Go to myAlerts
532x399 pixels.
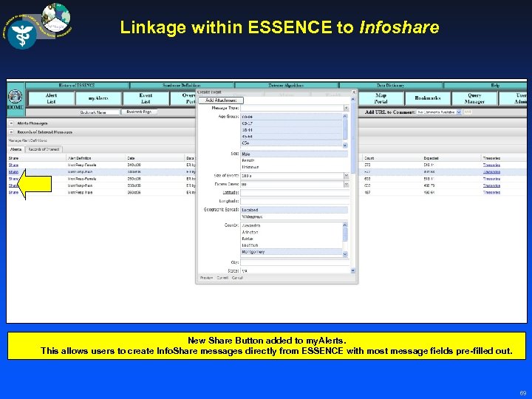(x=98, y=98)
